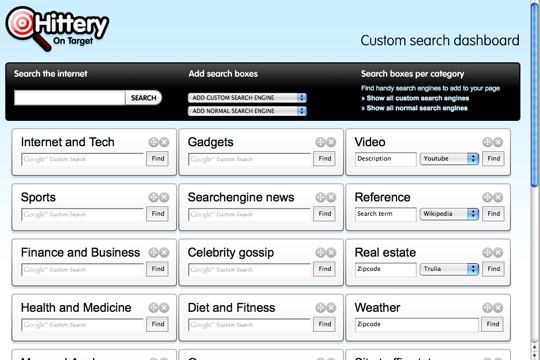540x360 pixels.
Task: Click the move icon on Real estate box
Action: click(487, 253)
